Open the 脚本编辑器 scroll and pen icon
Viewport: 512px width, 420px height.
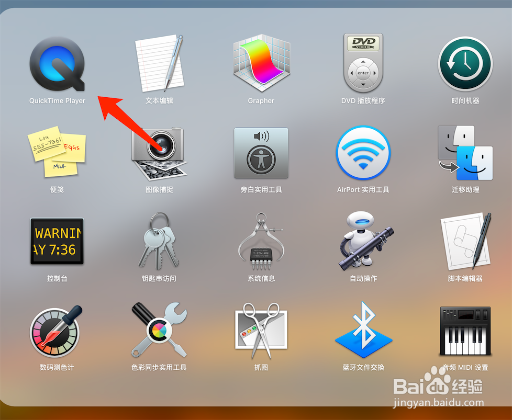pos(465,242)
